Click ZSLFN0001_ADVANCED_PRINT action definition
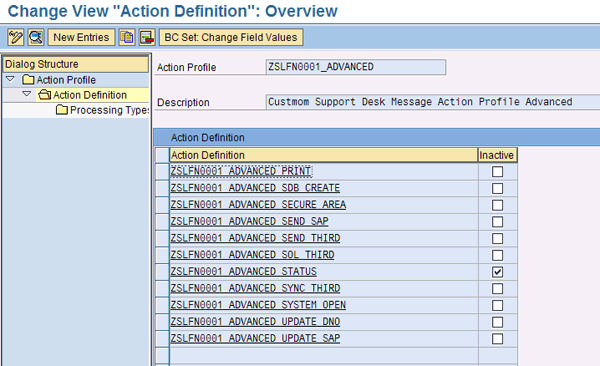The height and width of the screenshot is (366, 600). pos(241,171)
